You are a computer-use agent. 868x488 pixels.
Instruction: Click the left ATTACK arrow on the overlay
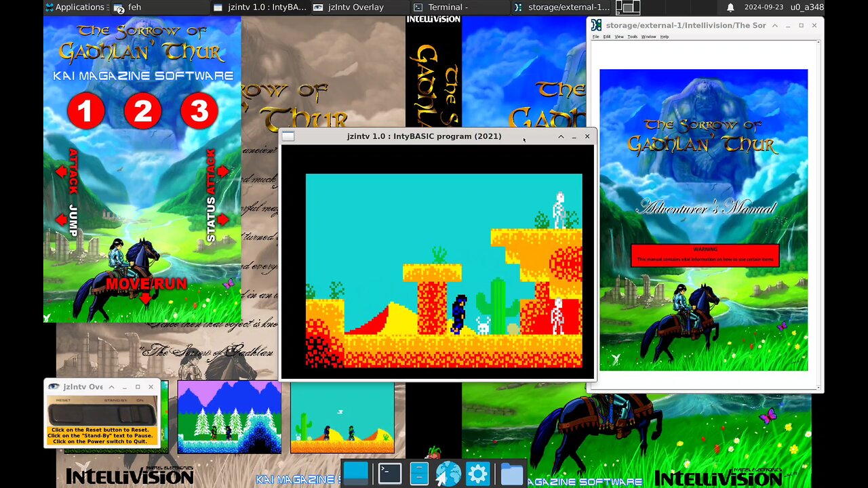tap(61, 171)
